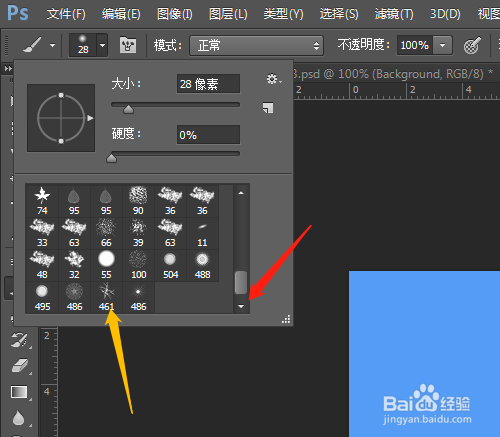The height and width of the screenshot is (437, 500).
Task: Select the textured brush 90
Action: [138, 201]
